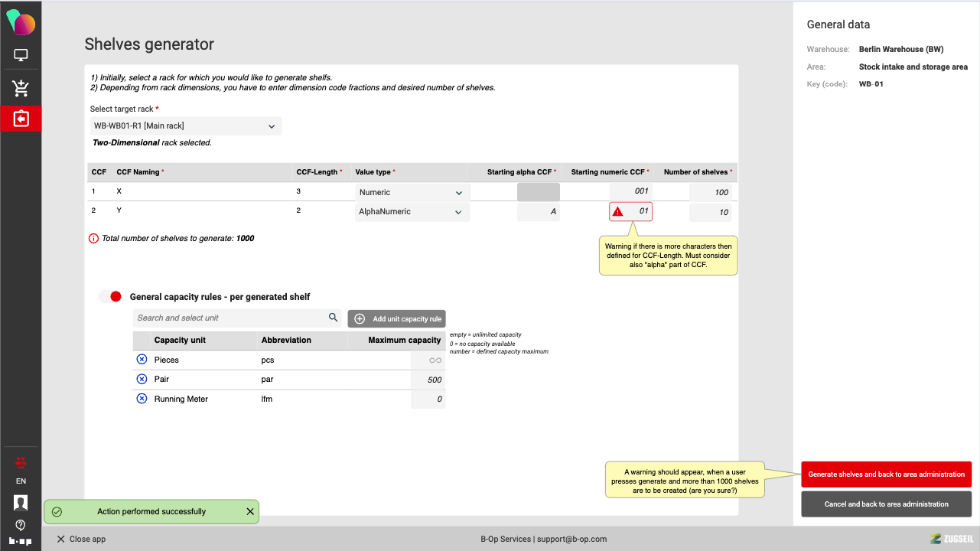Click the search magnifier icon for units

point(333,318)
